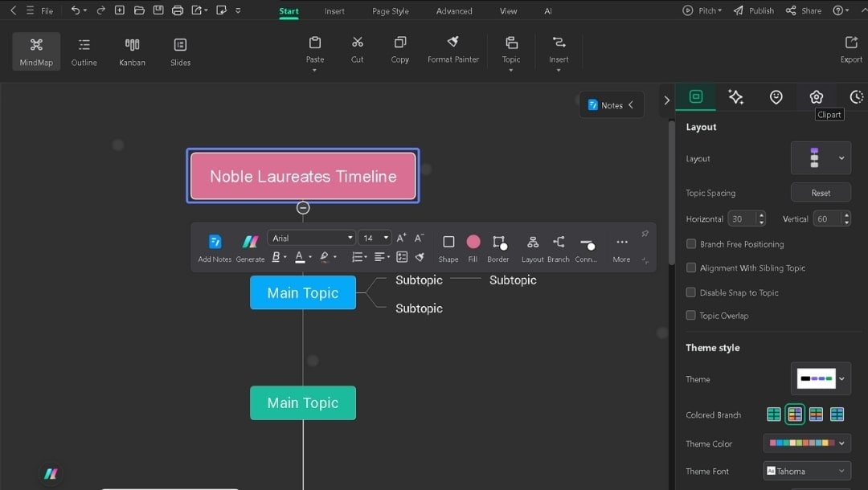The width and height of the screenshot is (868, 490).
Task: Open the emoji sticker panel tab
Action: click(x=776, y=97)
